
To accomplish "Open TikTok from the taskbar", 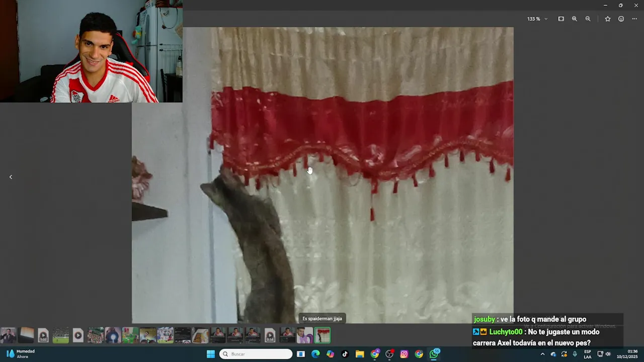I will coord(345,354).
